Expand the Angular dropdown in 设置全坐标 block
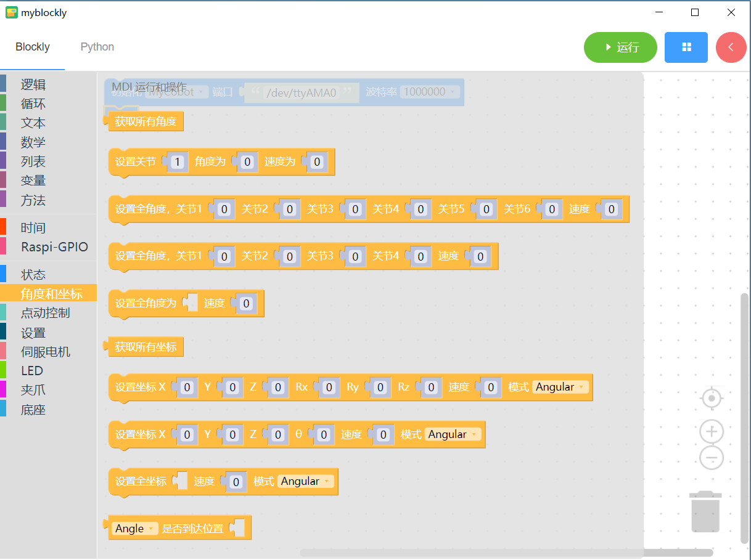Viewport: 751px width, 560px height. coord(306,481)
